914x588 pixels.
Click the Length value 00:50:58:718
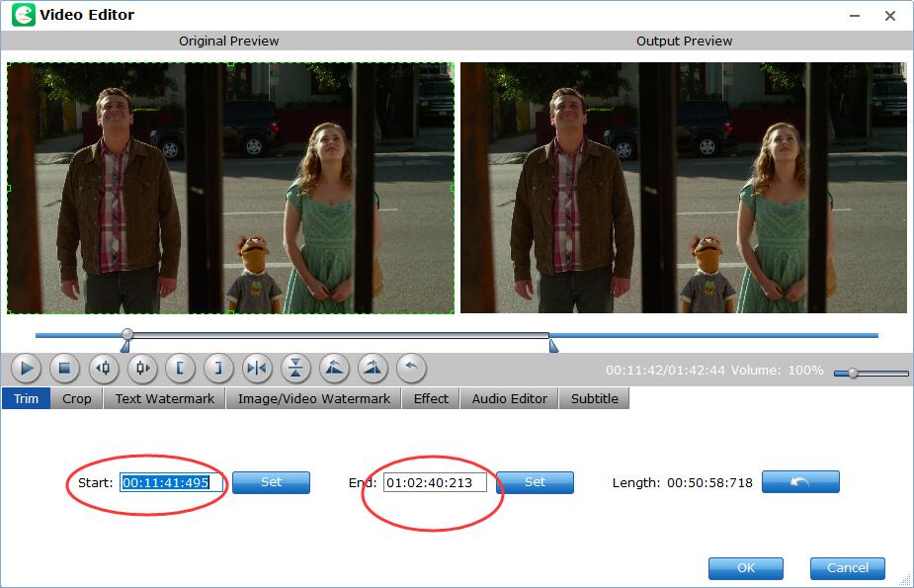point(710,483)
